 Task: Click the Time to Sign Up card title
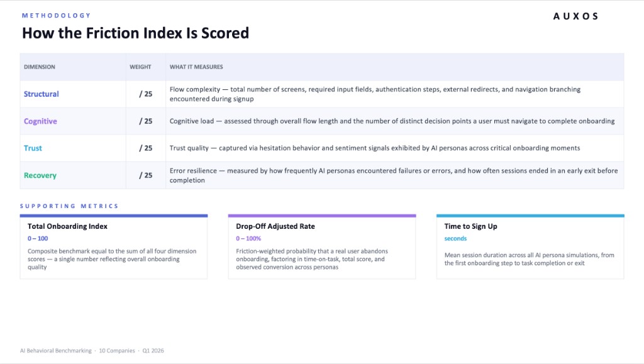(470, 226)
